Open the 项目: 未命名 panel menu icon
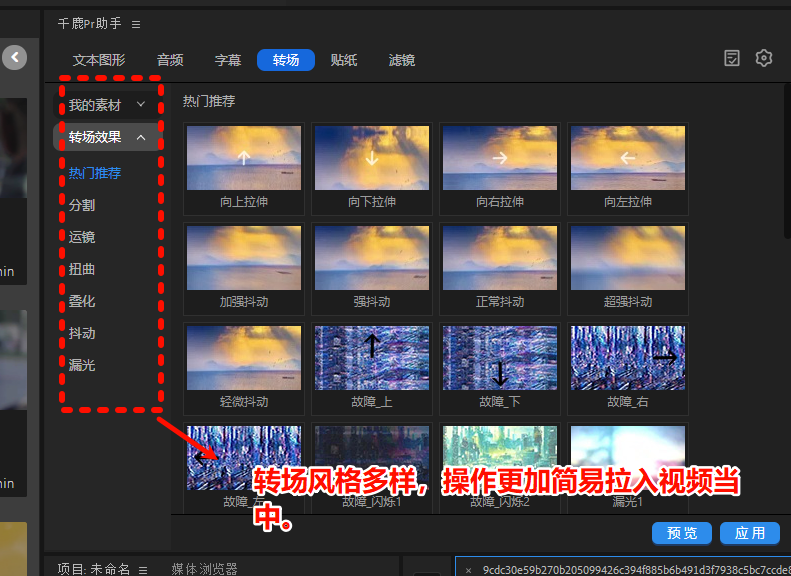 pos(143,570)
